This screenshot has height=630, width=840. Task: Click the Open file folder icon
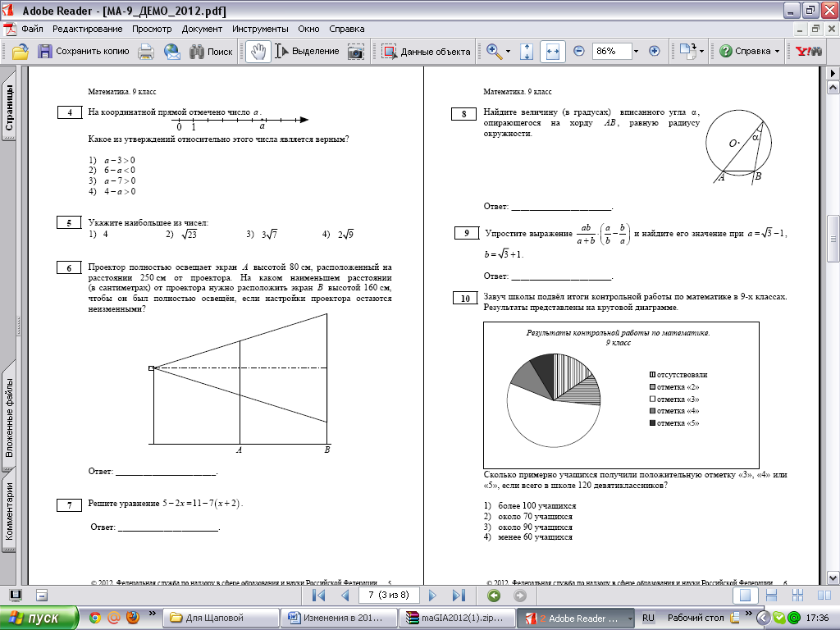click(x=21, y=52)
